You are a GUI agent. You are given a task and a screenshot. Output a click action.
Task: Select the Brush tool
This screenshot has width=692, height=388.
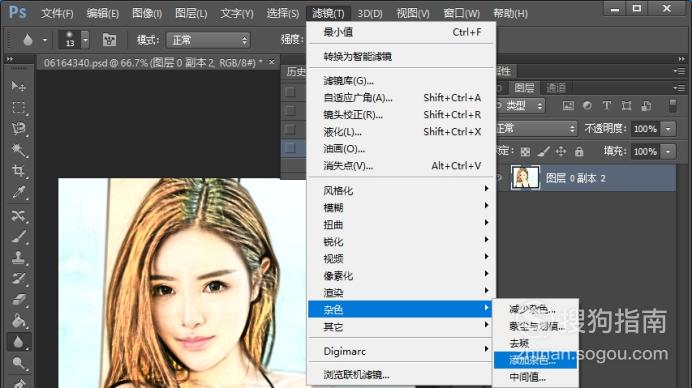tap(18, 237)
